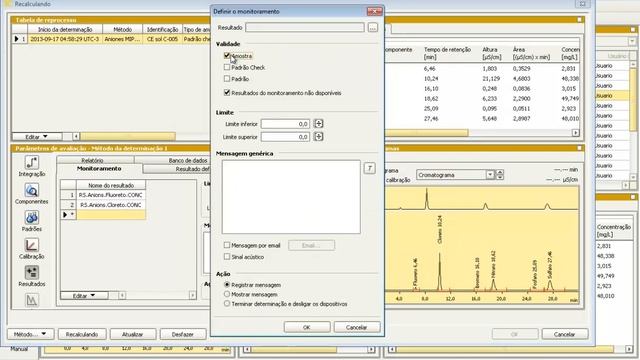The height and width of the screenshot is (360, 640).
Task: Select Terminar determinação e desligar os dispositivos
Action: (x=227, y=304)
